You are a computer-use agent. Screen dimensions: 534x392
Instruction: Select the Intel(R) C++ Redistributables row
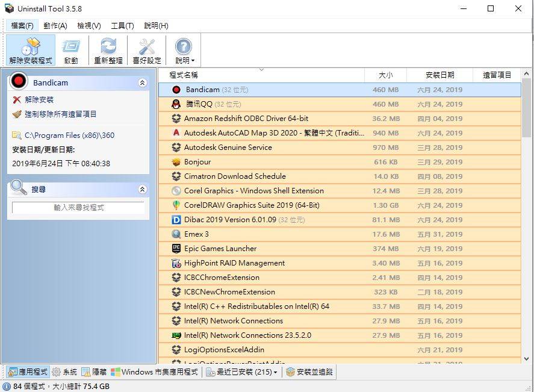pos(340,306)
